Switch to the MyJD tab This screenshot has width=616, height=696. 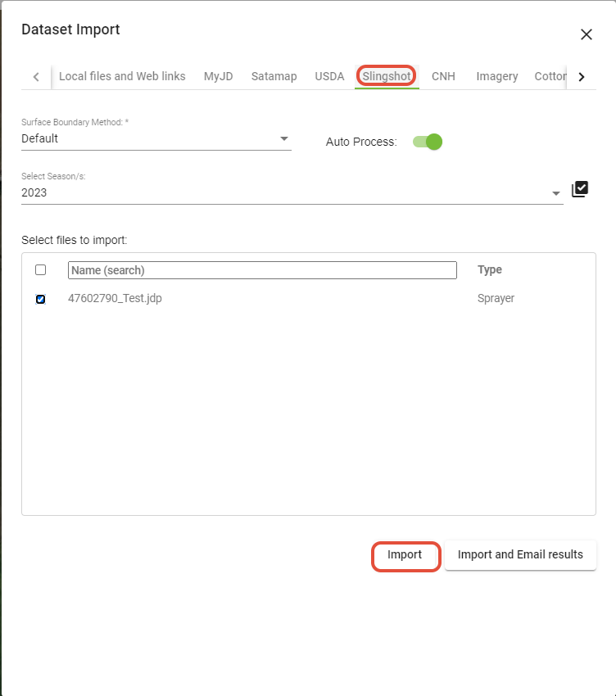click(x=218, y=76)
